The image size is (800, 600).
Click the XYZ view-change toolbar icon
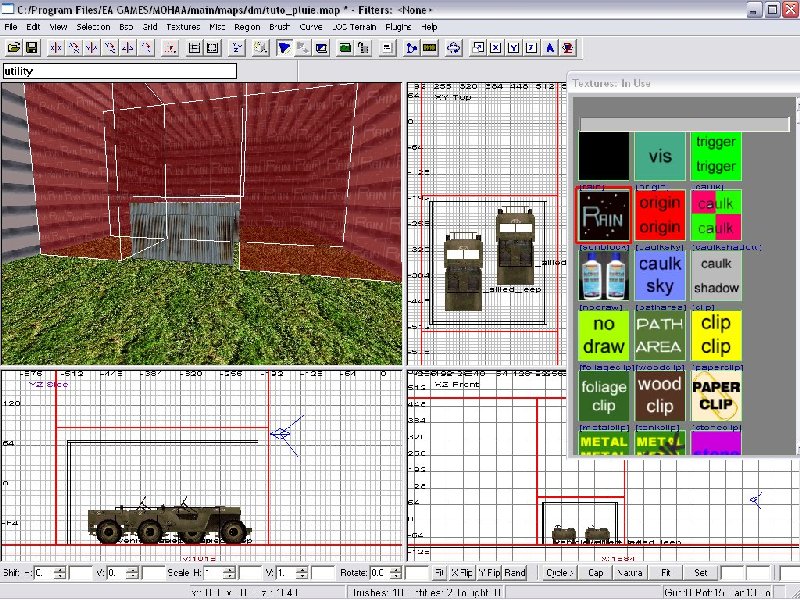pos(237,48)
